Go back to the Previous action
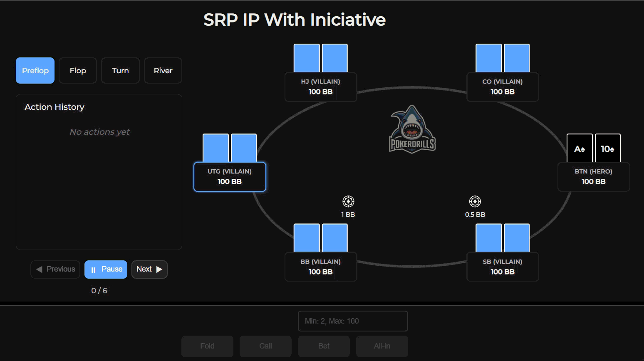Viewport: 644px width, 361px height. 55,270
